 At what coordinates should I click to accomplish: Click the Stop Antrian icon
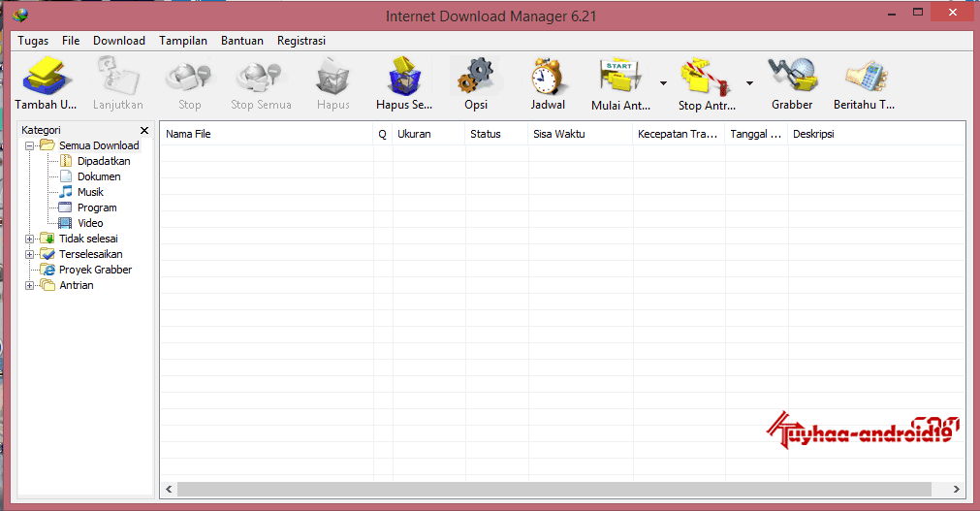click(x=706, y=76)
